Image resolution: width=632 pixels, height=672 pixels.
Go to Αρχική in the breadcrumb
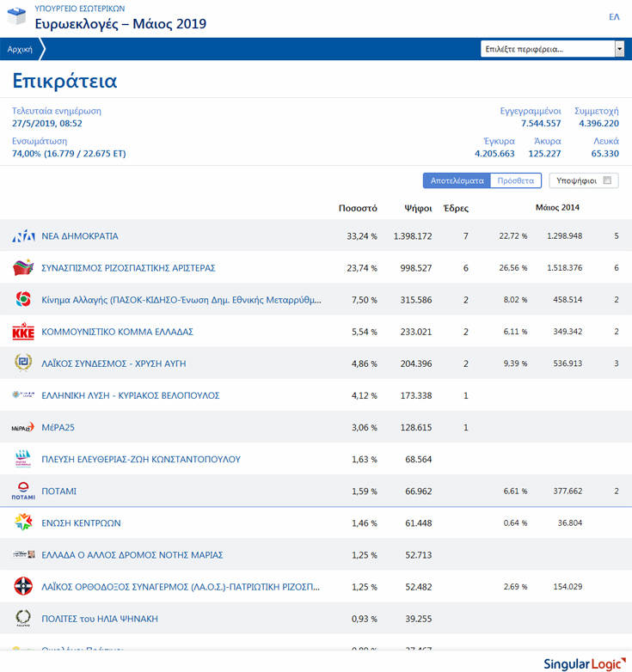click(20, 49)
